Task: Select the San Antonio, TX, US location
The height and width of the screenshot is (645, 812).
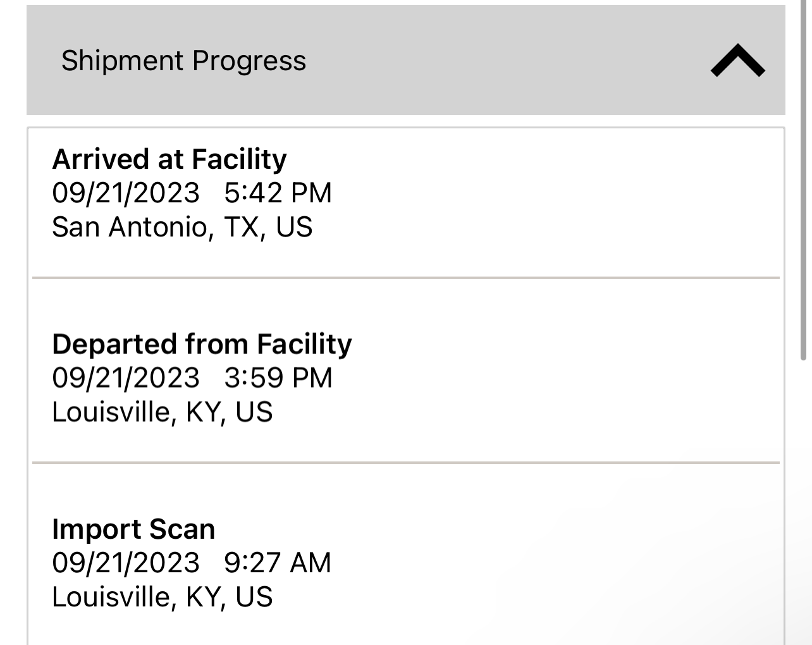Action: (182, 227)
